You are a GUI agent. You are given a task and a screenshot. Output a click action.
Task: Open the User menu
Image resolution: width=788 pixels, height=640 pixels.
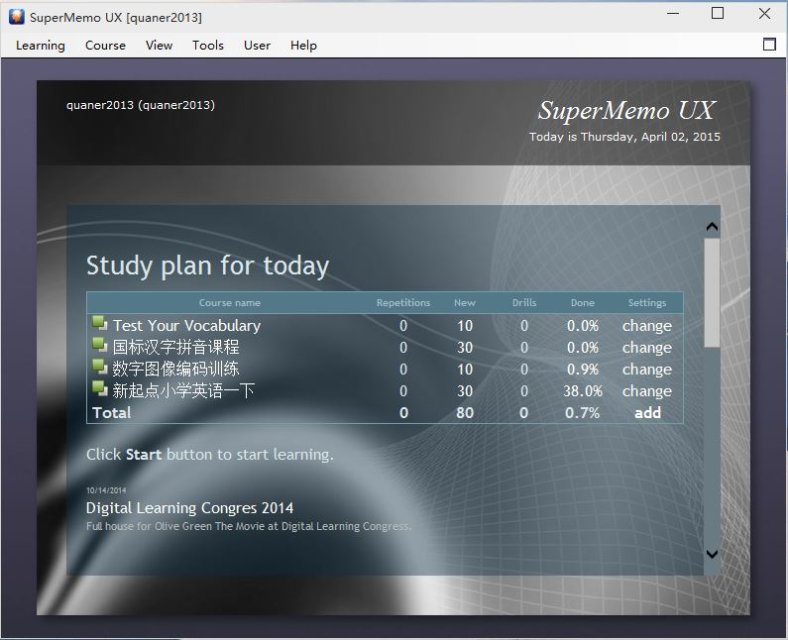point(257,45)
